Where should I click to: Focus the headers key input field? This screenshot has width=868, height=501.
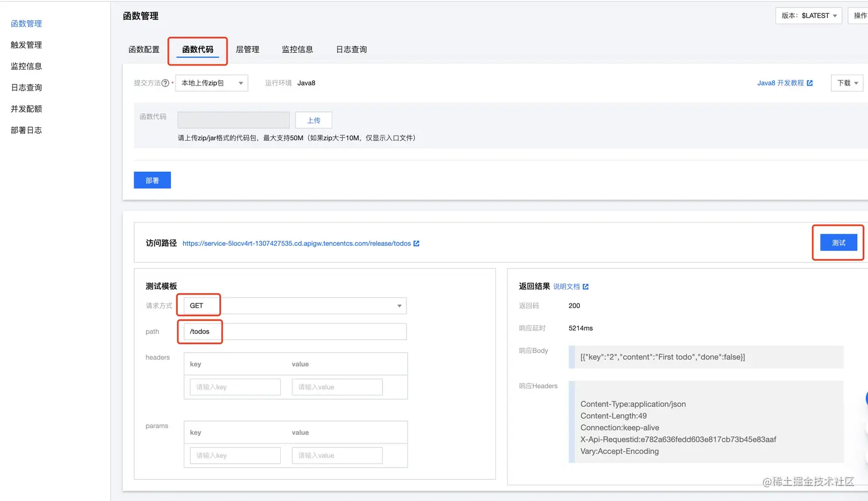[235, 387]
